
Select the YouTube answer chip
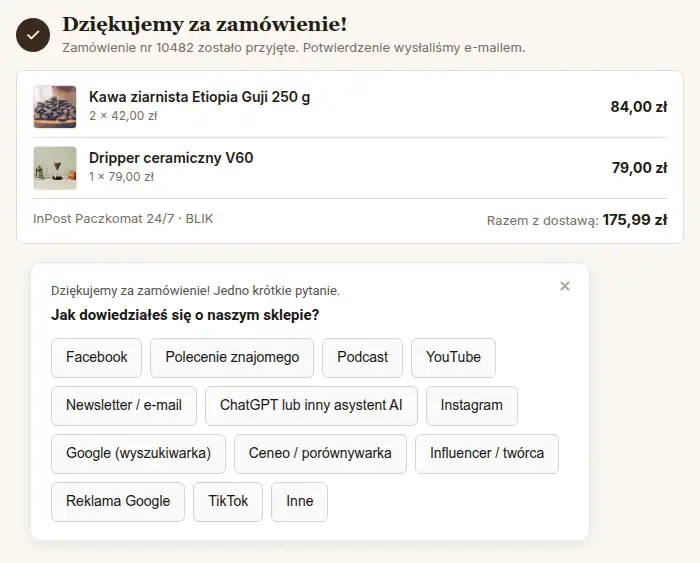453,358
